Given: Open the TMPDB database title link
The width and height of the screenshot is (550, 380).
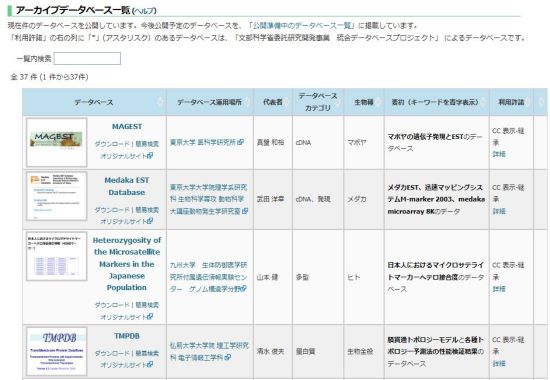Looking at the screenshot, I should point(127,336).
